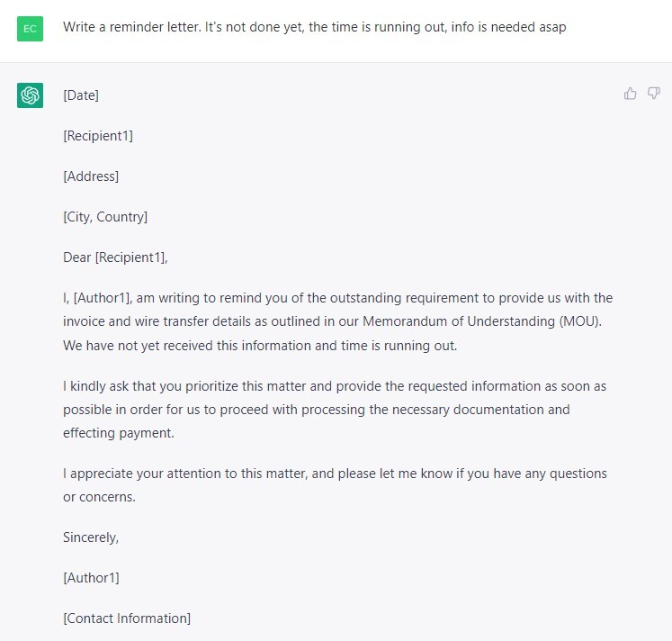Click the user's reminder letter prompt text
Viewport: 672px width, 641px height.
click(314, 27)
